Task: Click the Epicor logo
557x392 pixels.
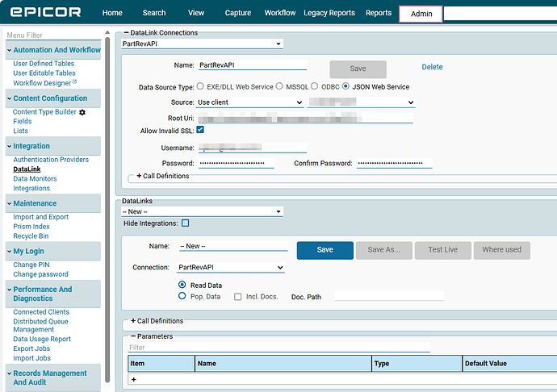Action: (x=45, y=12)
